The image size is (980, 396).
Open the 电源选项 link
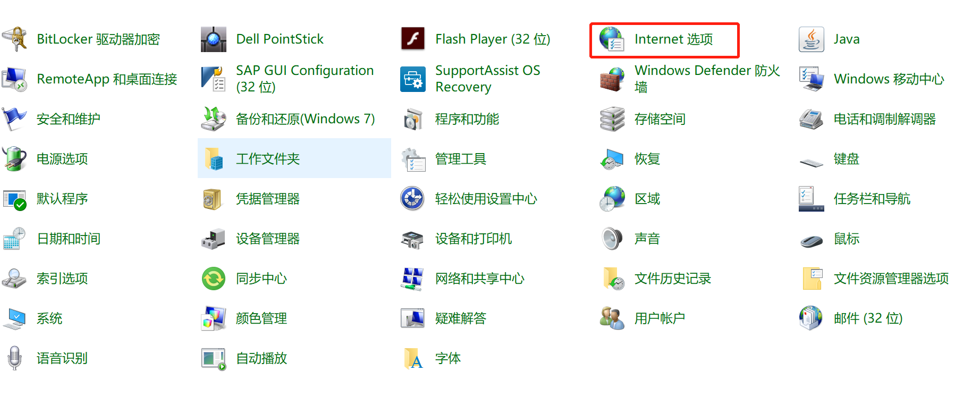62,159
